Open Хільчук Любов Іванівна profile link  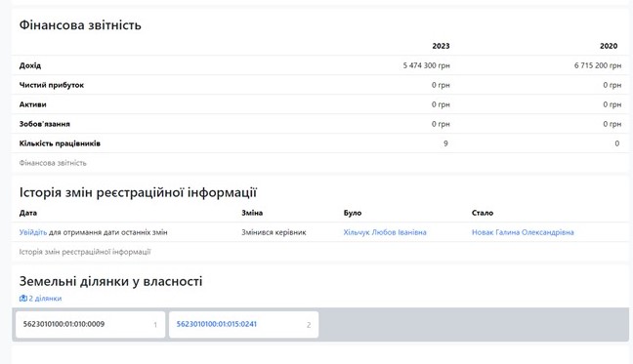(x=385, y=232)
